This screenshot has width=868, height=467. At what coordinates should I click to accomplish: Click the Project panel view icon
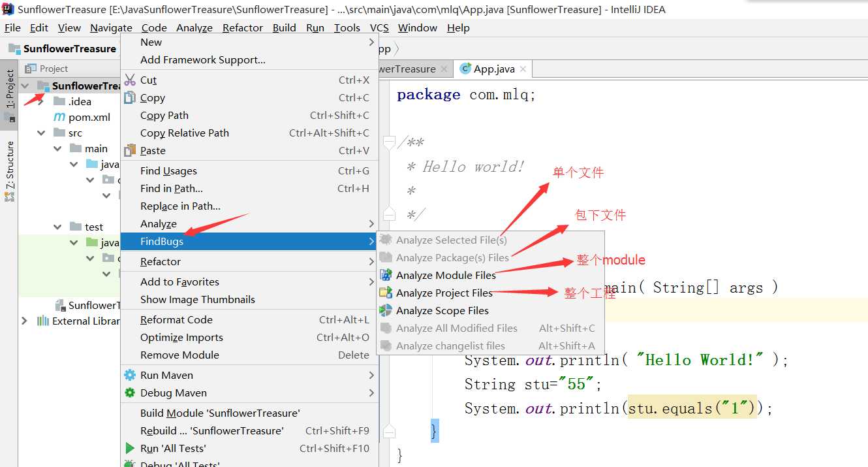pyautogui.click(x=31, y=69)
